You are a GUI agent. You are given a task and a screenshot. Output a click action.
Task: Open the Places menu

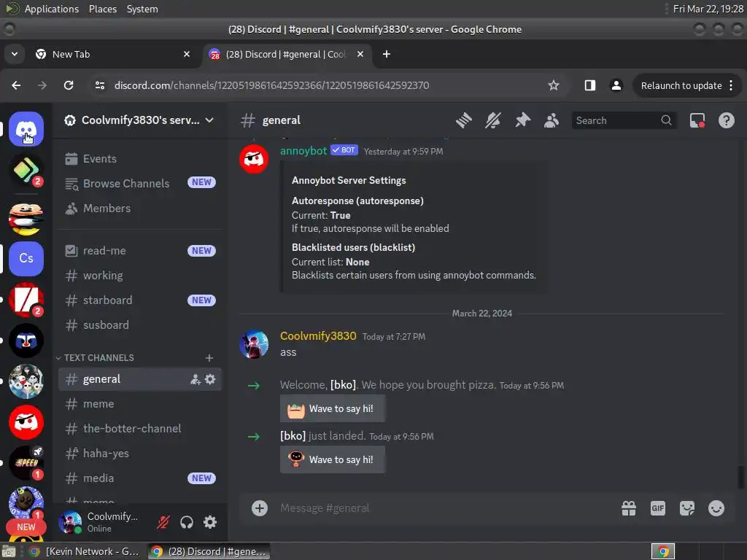pyautogui.click(x=102, y=9)
